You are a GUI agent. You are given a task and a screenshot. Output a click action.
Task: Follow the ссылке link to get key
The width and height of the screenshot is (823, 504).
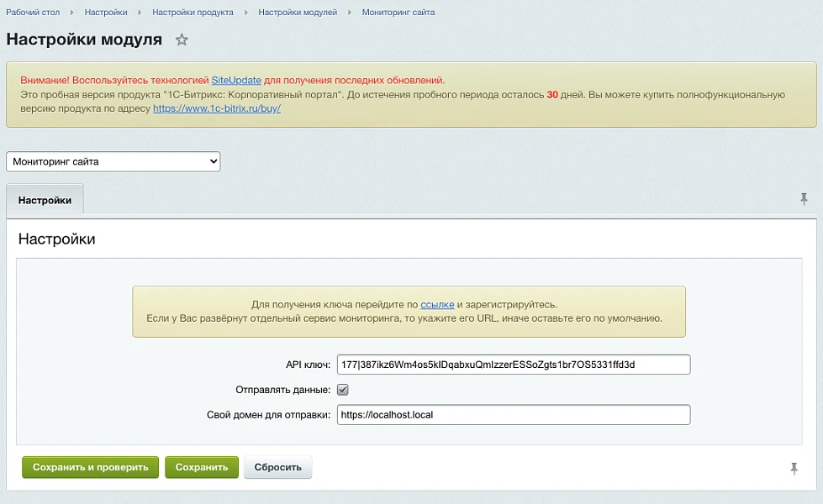437,305
